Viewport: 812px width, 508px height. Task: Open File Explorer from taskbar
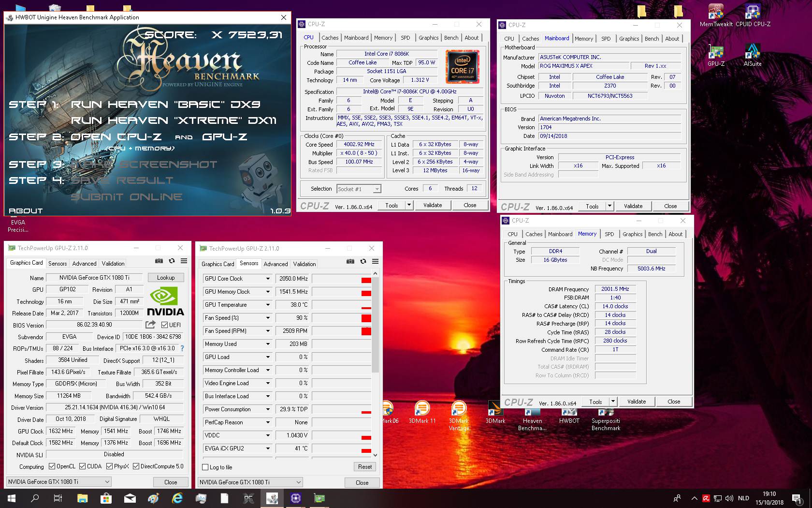tap(82, 498)
